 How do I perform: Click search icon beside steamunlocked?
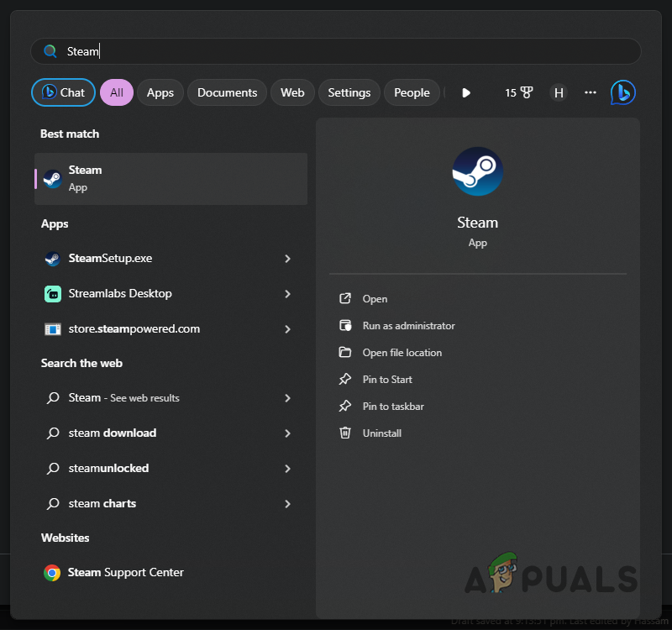tap(53, 469)
